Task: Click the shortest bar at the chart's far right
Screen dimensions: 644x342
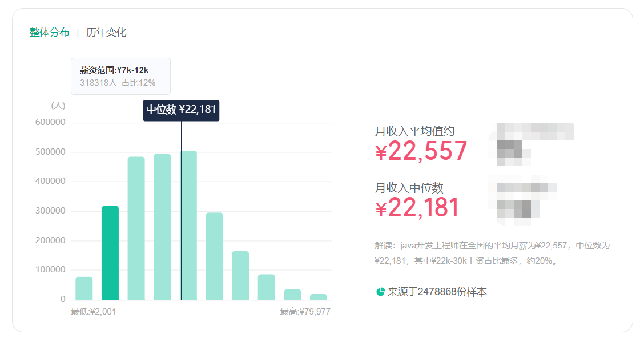Action: point(319,297)
